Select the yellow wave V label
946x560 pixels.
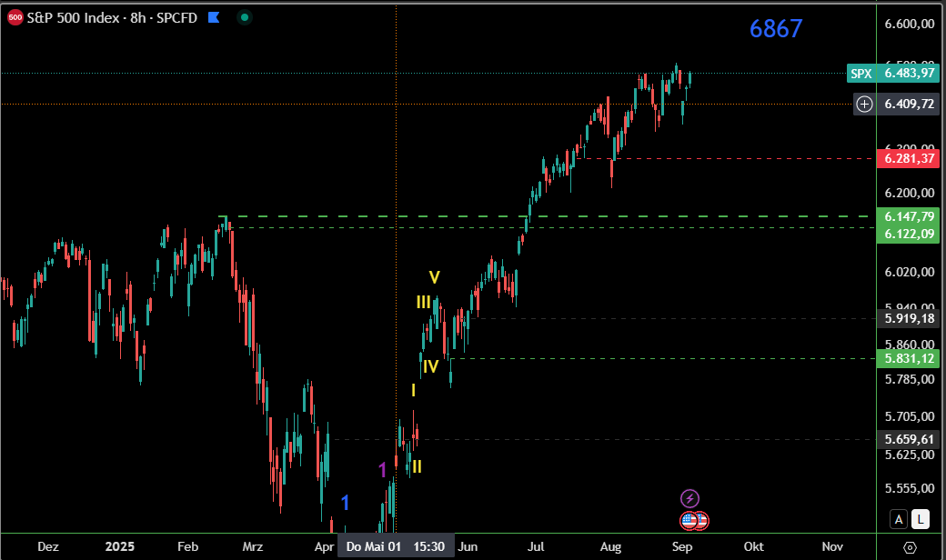(x=435, y=277)
